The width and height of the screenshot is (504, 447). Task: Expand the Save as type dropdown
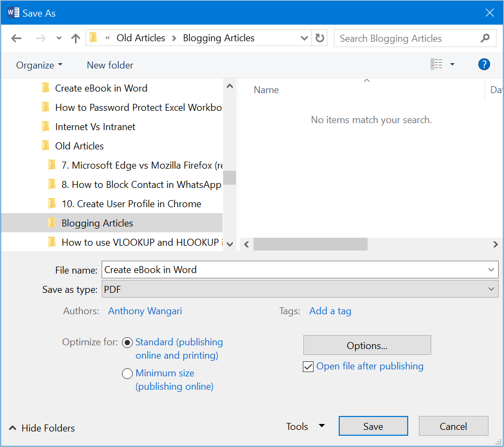[x=491, y=289]
